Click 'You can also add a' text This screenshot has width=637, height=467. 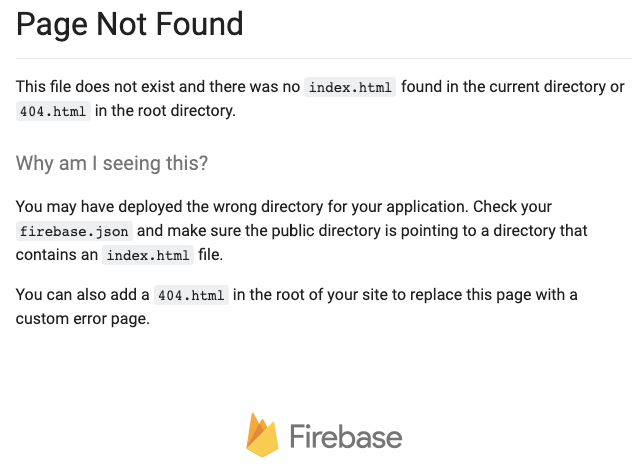[x=82, y=295]
